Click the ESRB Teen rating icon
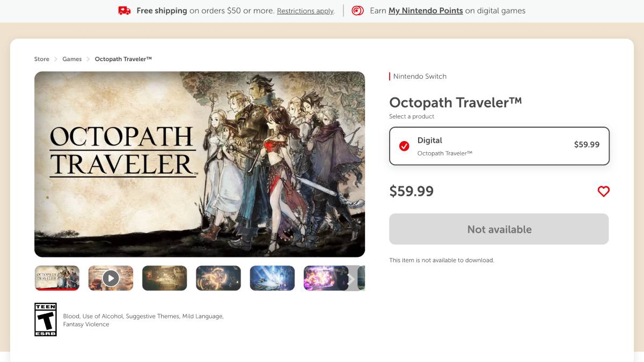Viewport: 644px width, 362px height. point(46,320)
